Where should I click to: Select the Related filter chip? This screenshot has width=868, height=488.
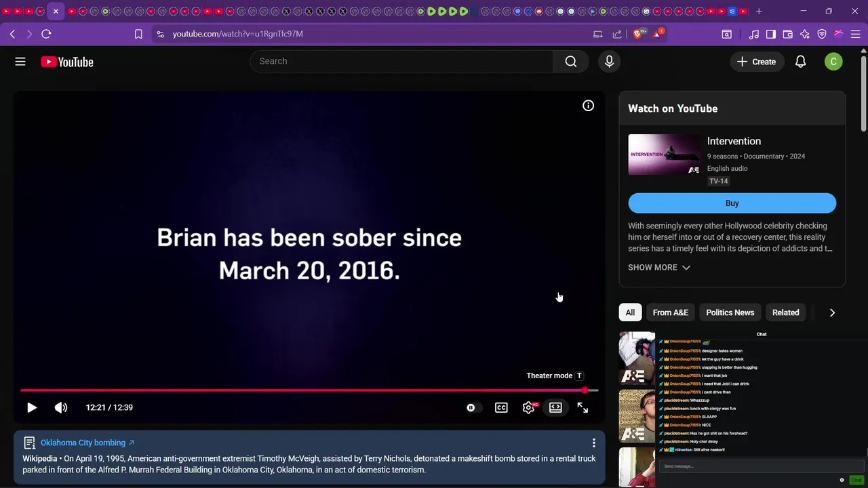[x=785, y=312]
